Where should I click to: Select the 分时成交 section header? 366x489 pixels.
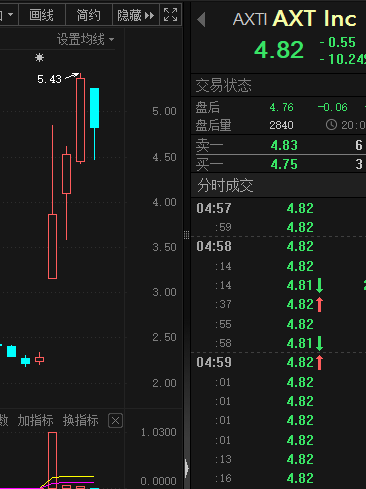click(225, 185)
